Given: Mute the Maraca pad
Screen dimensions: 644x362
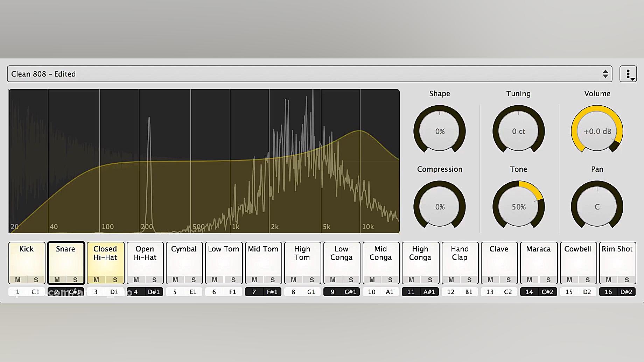Looking at the screenshot, I should [530, 280].
